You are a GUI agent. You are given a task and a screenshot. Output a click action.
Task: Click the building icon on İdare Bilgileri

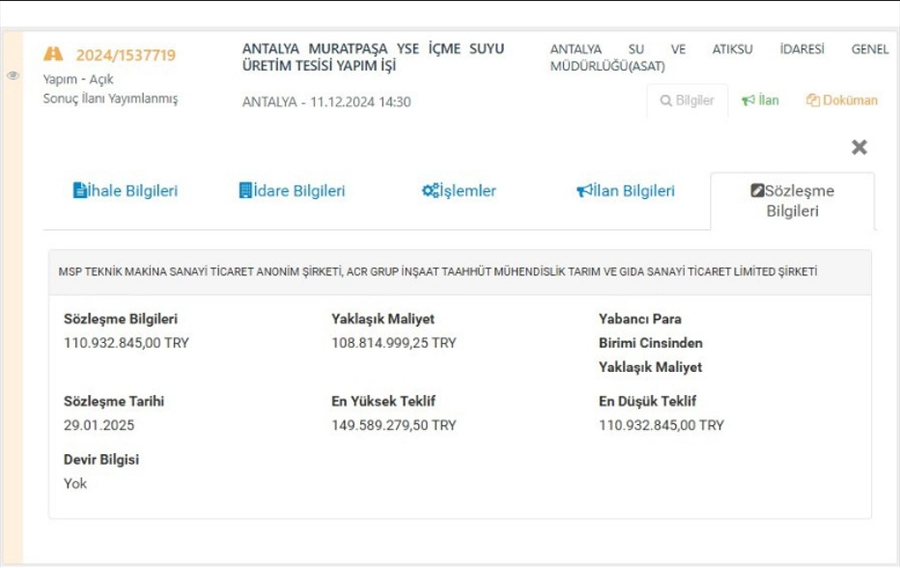pyautogui.click(x=245, y=191)
